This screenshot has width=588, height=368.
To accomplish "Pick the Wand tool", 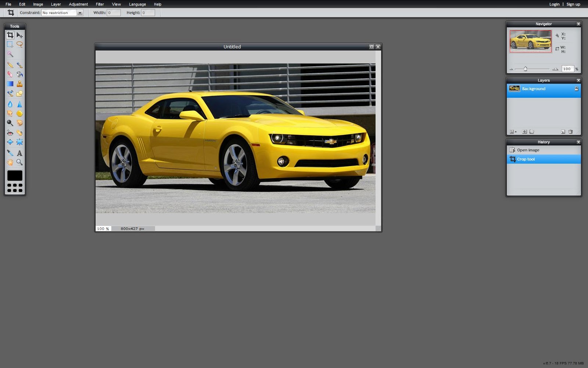I will pos(10,54).
